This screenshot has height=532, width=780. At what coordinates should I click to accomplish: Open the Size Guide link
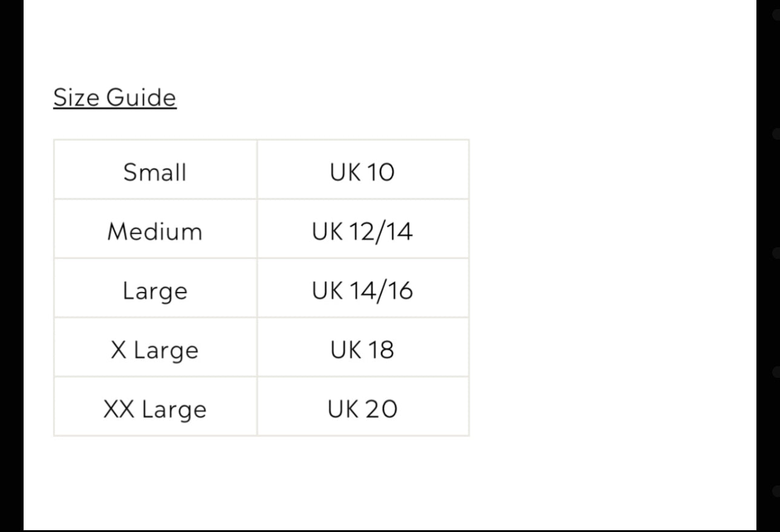(115, 97)
